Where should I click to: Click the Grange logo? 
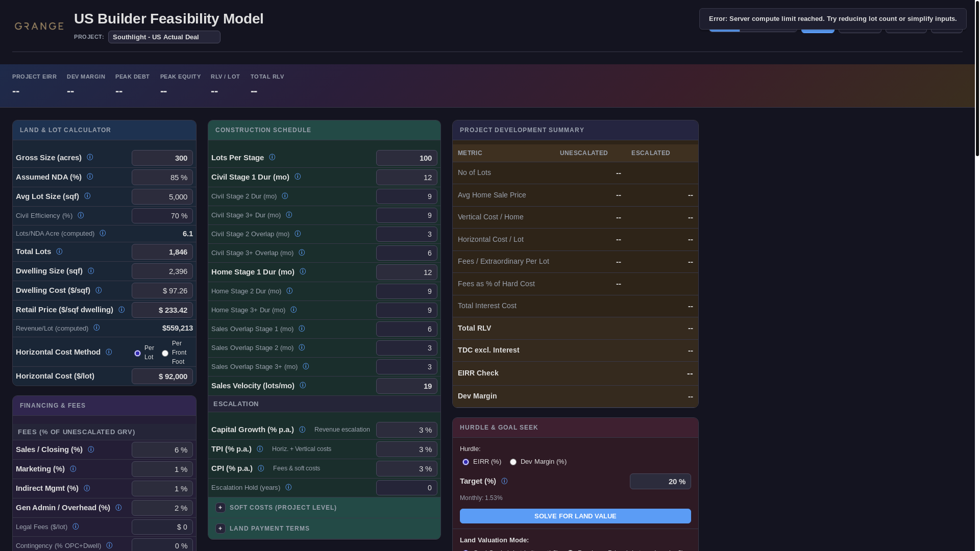coord(39,26)
